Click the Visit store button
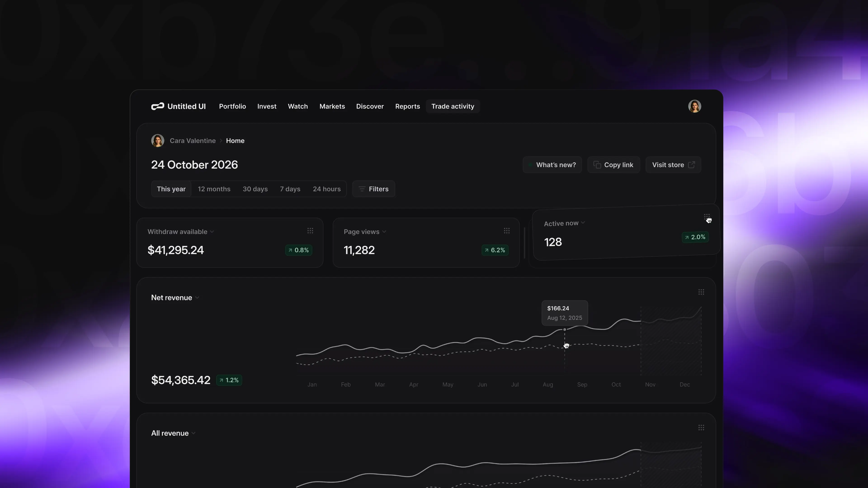Viewport: 868px width, 488px height. (673, 165)
